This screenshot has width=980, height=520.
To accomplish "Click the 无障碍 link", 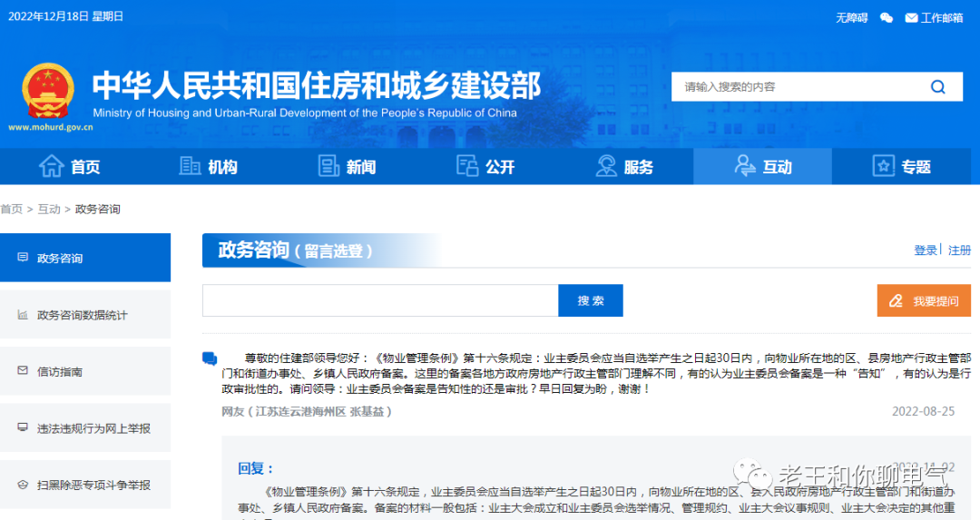I will [852, 18].
